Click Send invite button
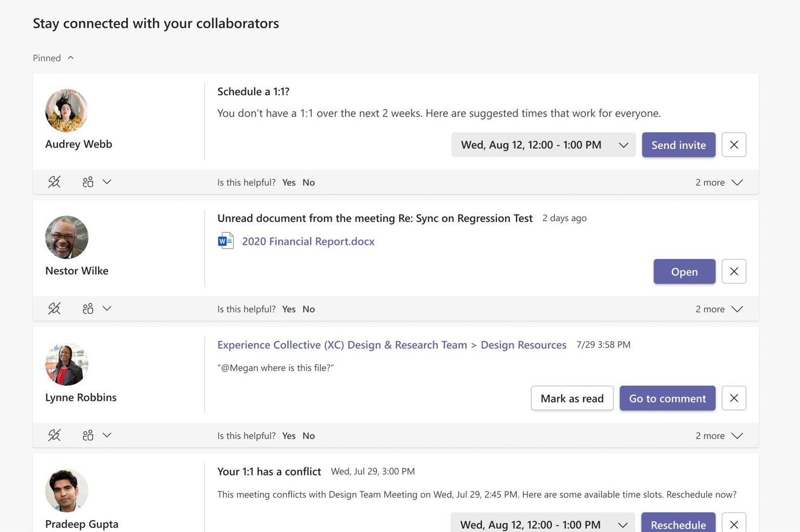This screenshot has height=532, width=800. click(679, 145)
